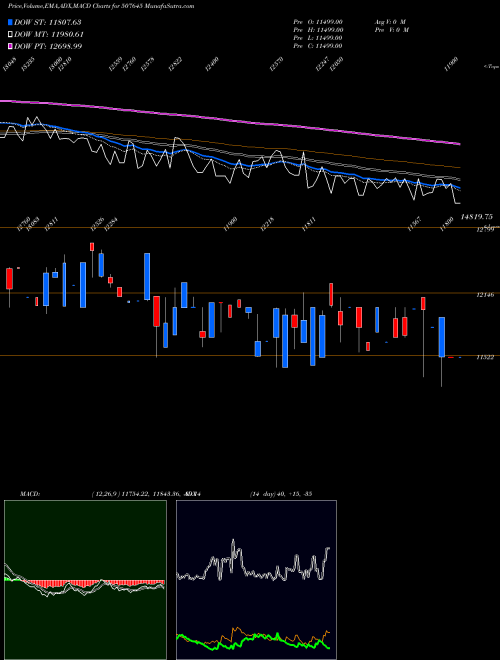The height and width of the screenshot is (660, 500).
Task: Click the chart title mentioning MunafaSutra.com
Action: tap(101, 6)
